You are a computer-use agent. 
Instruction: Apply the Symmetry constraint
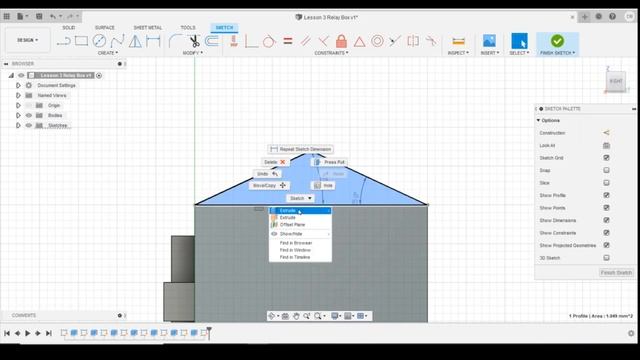pyautogui.click(x=413, y=41)
